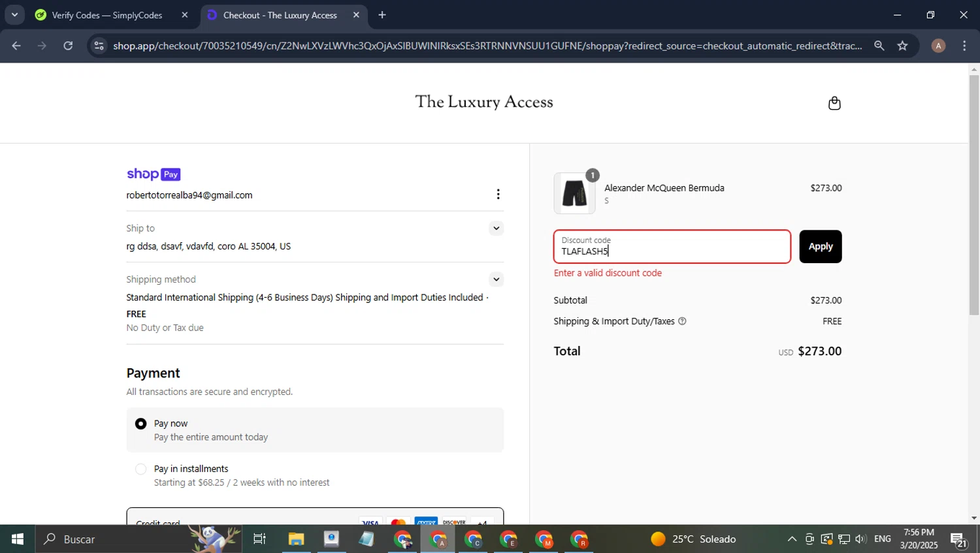Viewport: 980px width, 553px height.
Task: Click the Alexander McQueen Bermuda product name
Action: pyautogui.click(x=664, y=188)
